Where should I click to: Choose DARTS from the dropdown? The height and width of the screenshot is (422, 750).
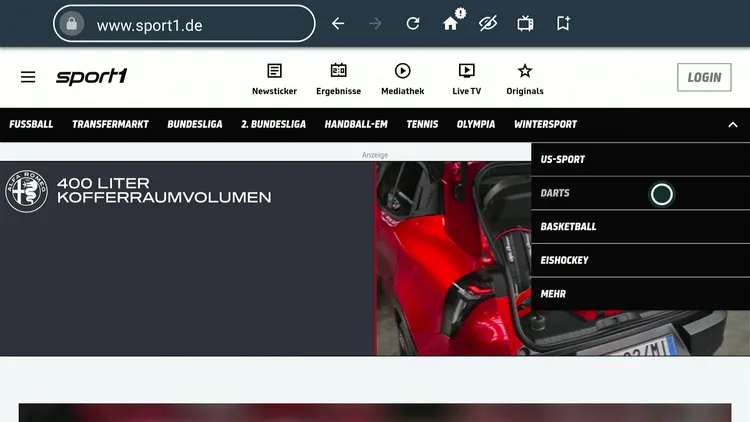[x=640, y=193]
